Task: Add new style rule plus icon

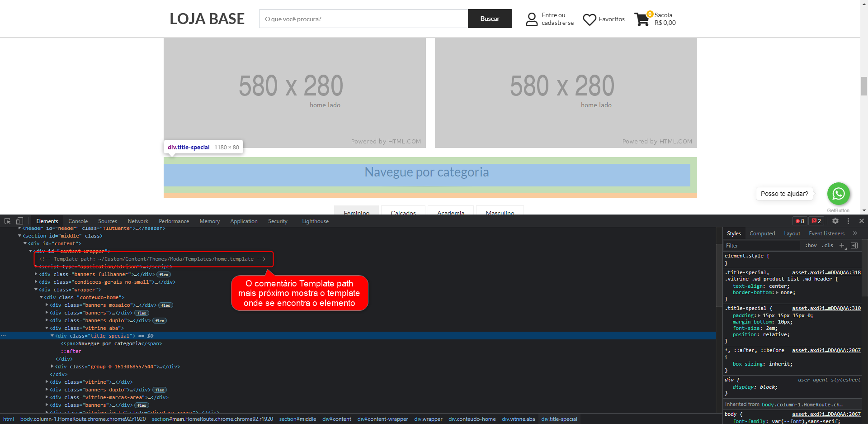Action: (842, 245)
